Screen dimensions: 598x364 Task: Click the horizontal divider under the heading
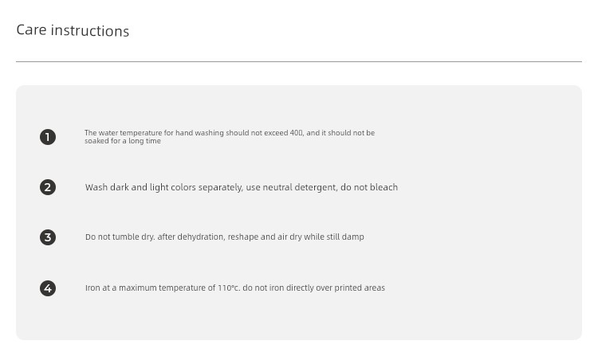pyautogui.click(x=299, y=61)
